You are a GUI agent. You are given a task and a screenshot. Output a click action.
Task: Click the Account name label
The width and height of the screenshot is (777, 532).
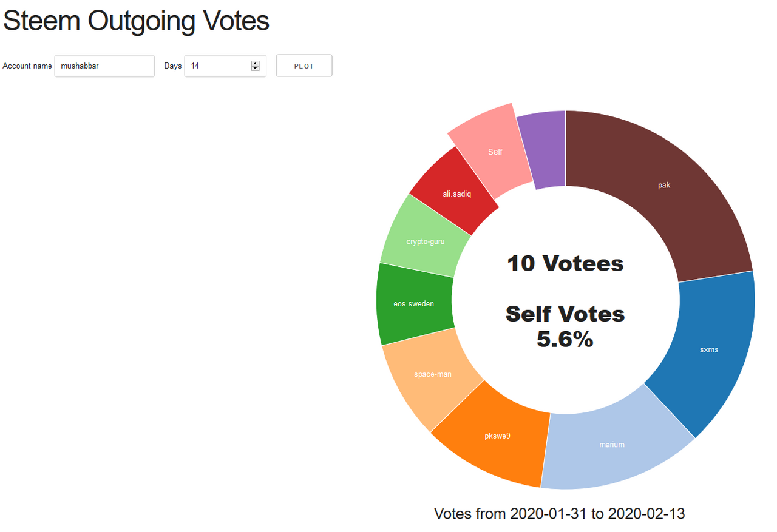coord(27,66)
